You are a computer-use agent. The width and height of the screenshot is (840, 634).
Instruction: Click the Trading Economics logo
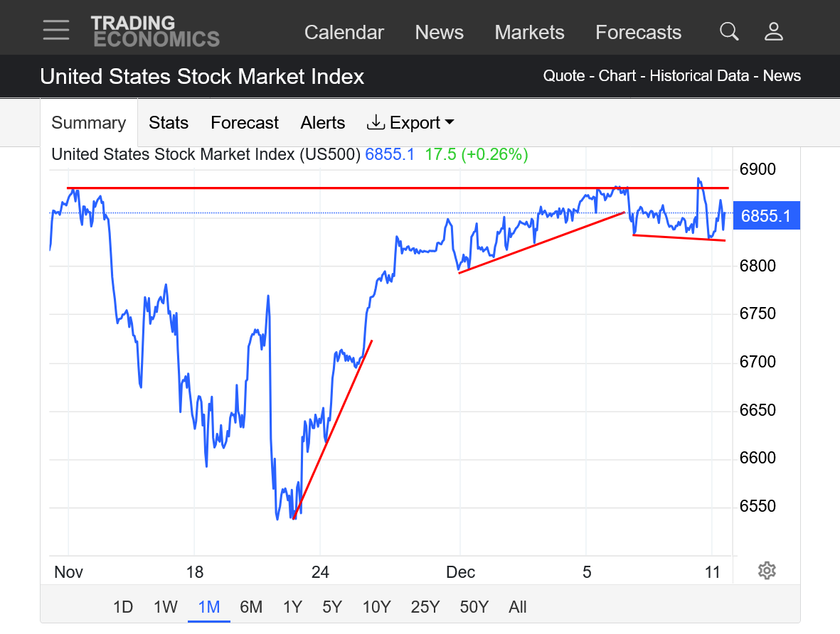155,31
